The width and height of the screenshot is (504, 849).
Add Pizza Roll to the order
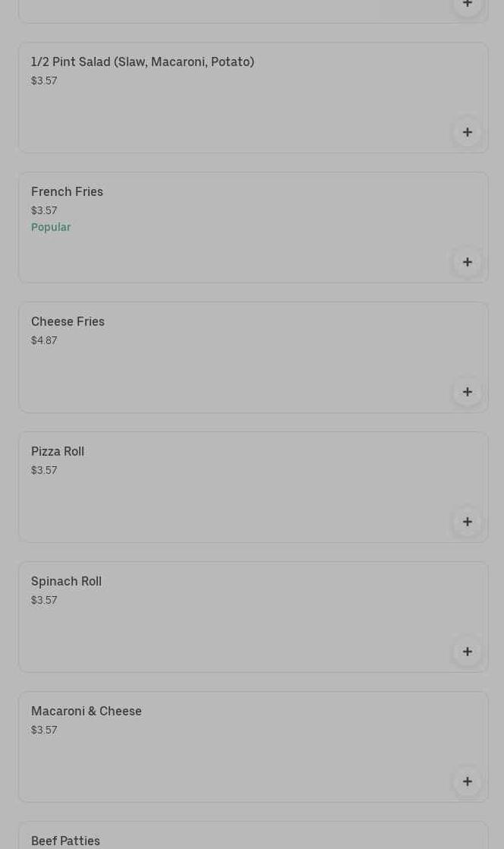click(x=467, y=522)
